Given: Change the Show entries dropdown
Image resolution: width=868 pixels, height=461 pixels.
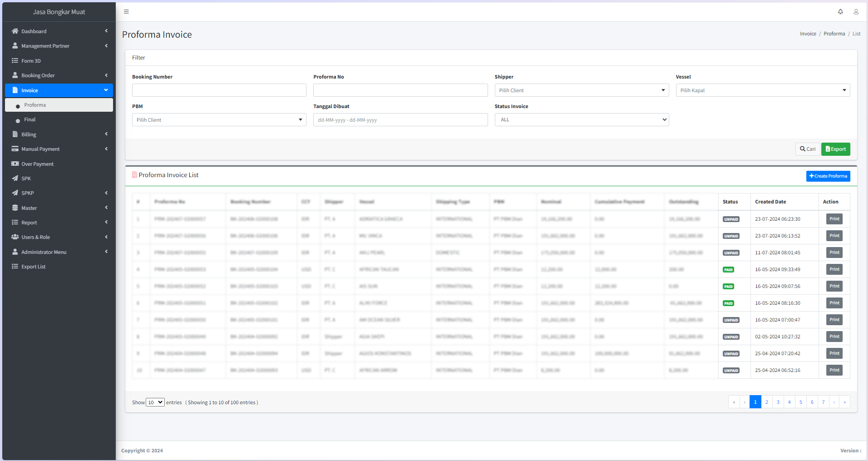Looking at the screenshot, I should point(155,402).
